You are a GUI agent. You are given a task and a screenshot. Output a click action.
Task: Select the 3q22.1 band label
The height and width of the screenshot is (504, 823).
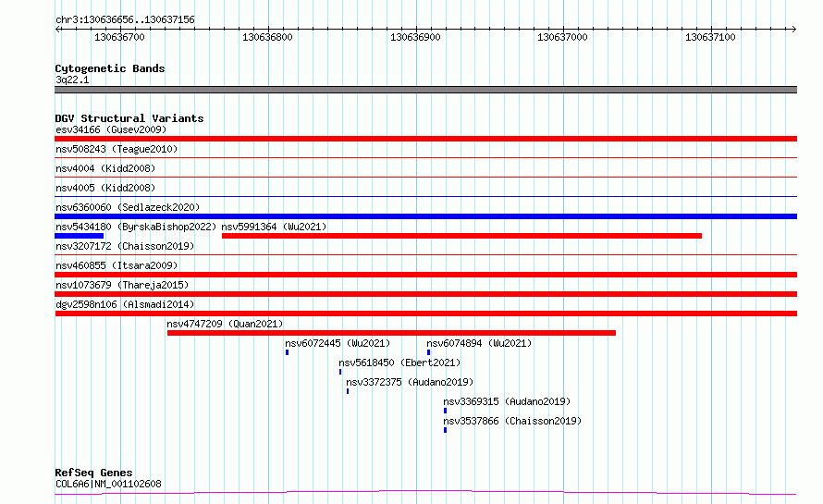(x=72, y=80)
